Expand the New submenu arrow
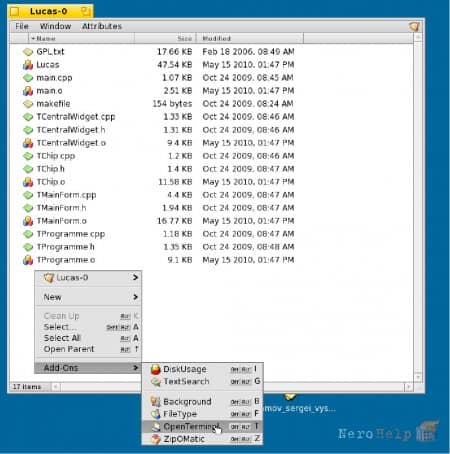Image resolution: width=450 pixels, height=454 pixels. pos(135,297)
